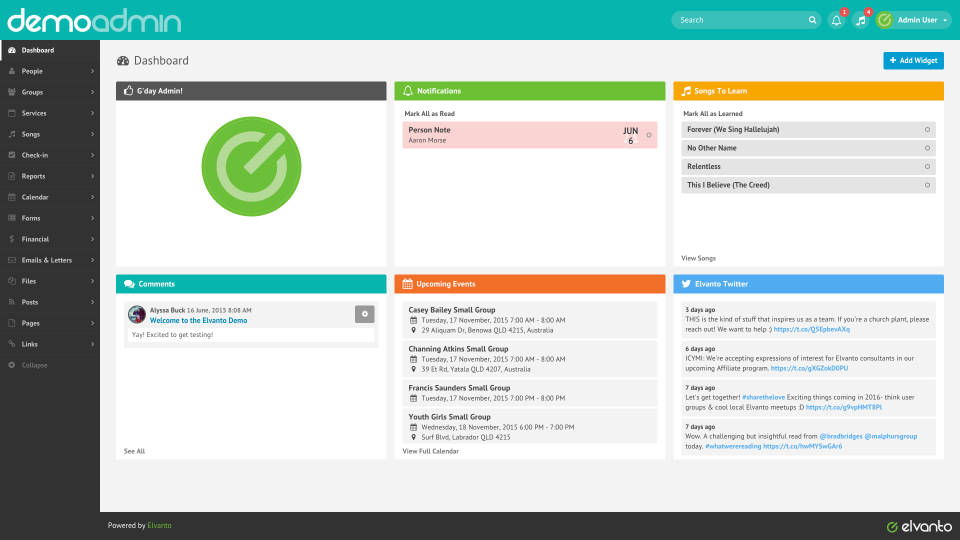This screenshot has height=540, width=960.
Task: Click the Upcoming Events calendar header icon
Action: pos(407,283)
